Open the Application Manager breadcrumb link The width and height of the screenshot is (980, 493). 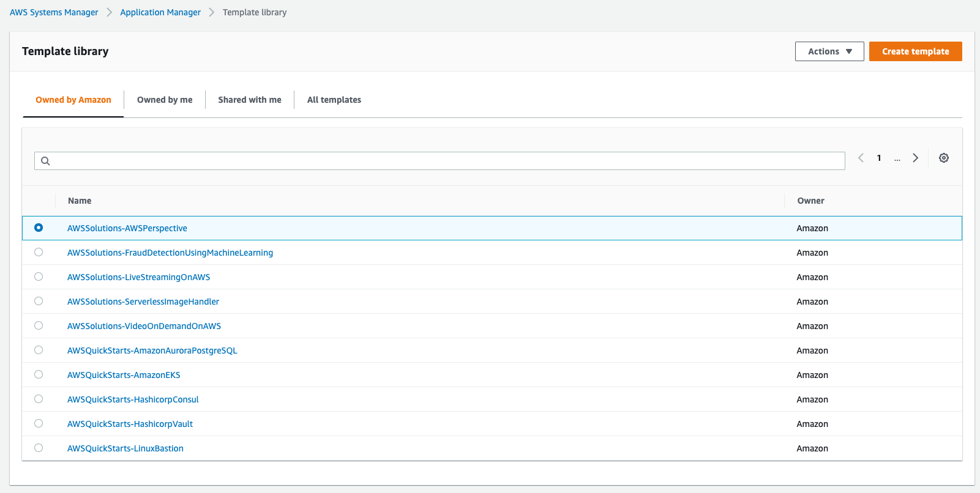click(x=160, y=12)
